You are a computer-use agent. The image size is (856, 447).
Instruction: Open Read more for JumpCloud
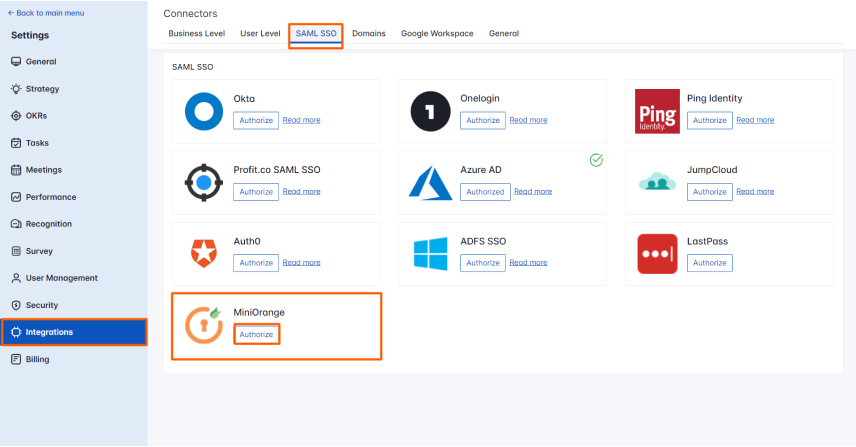tap(755, 192)
